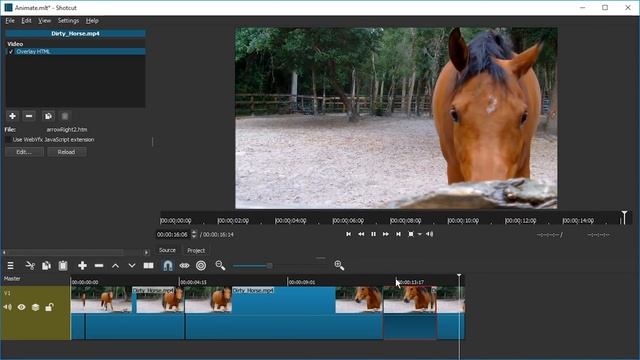This screenshot has height=360, width=640.
Task: Click the Dirty_Horse.mp4 panel title
Action: (76, 33)
